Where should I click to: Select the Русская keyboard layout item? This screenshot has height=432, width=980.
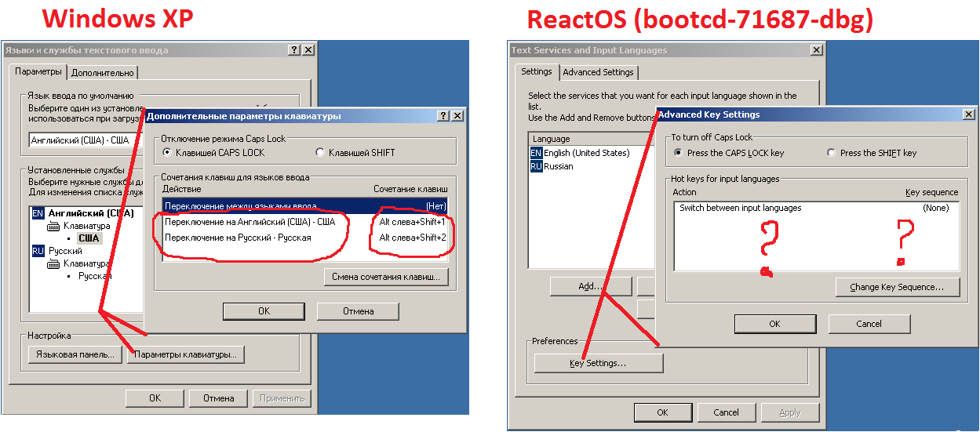coord(95,276)
